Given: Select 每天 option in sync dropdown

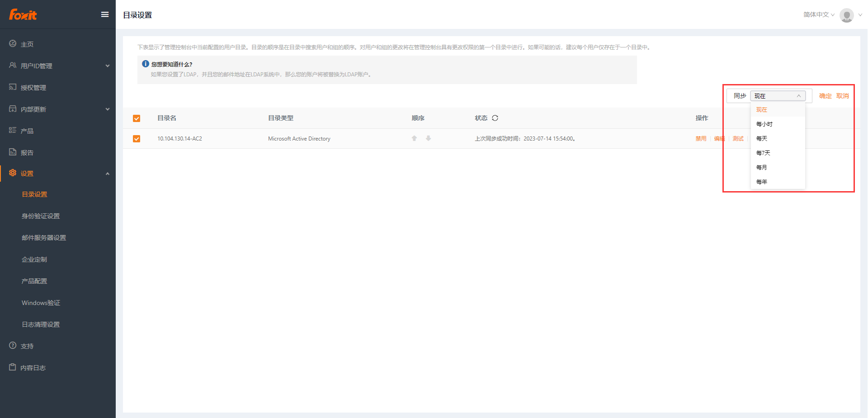Looking at the screenshot, I should click(778, 138).
